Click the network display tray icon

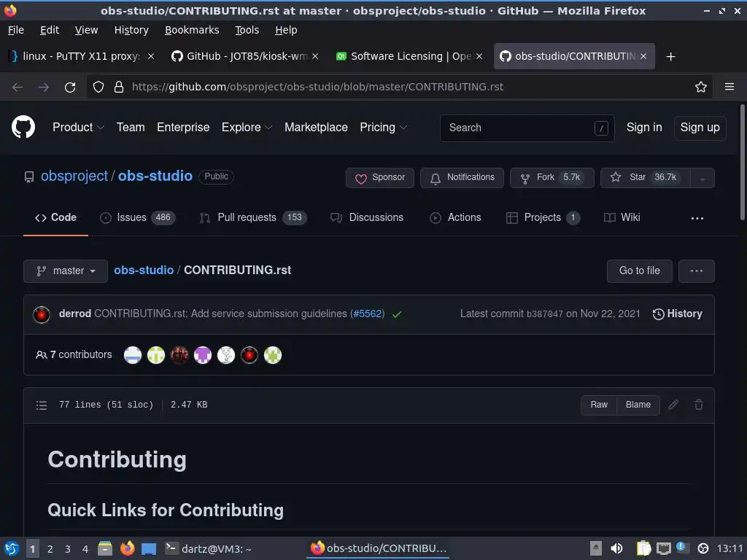point(664,549)
